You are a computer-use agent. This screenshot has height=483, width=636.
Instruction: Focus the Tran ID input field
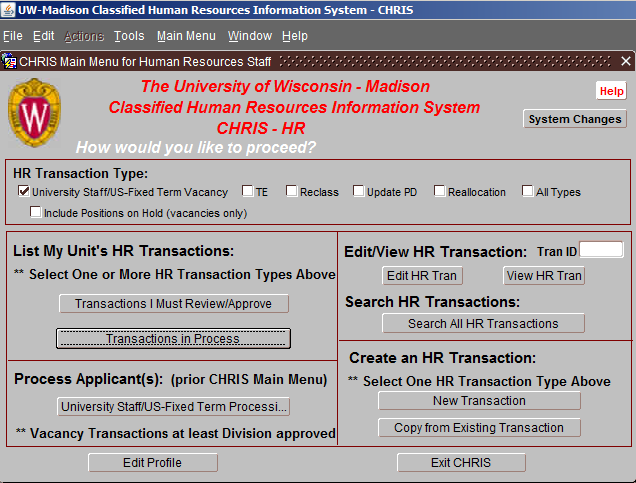click(601, 249)
